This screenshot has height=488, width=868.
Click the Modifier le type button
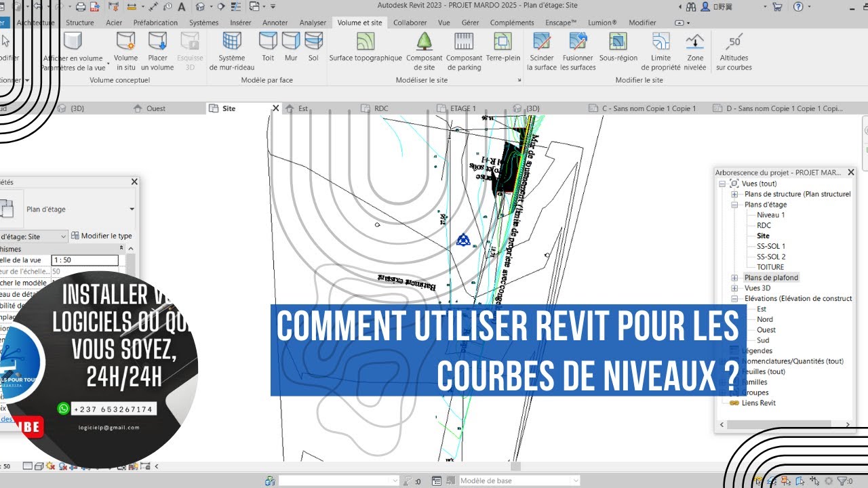(x=102, y=237)
